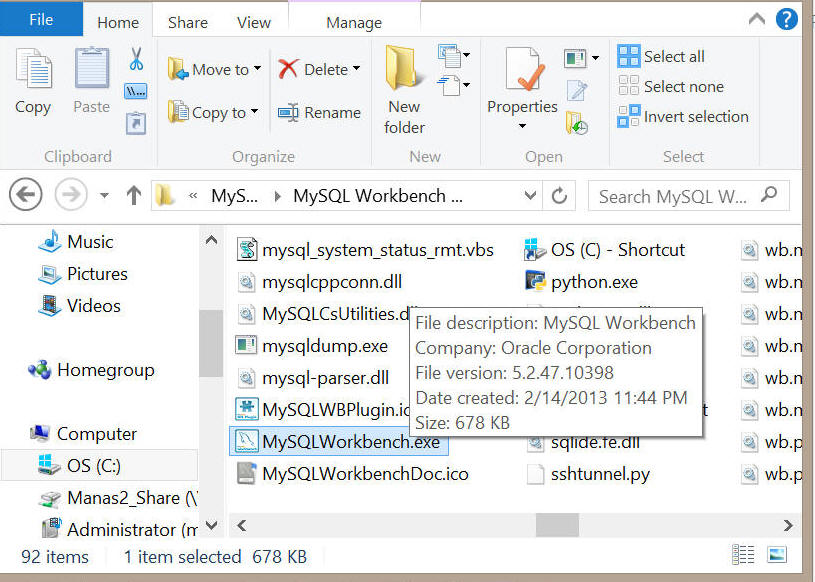
Task: Click navigation pane scroll up arrow
Action: 212,240
